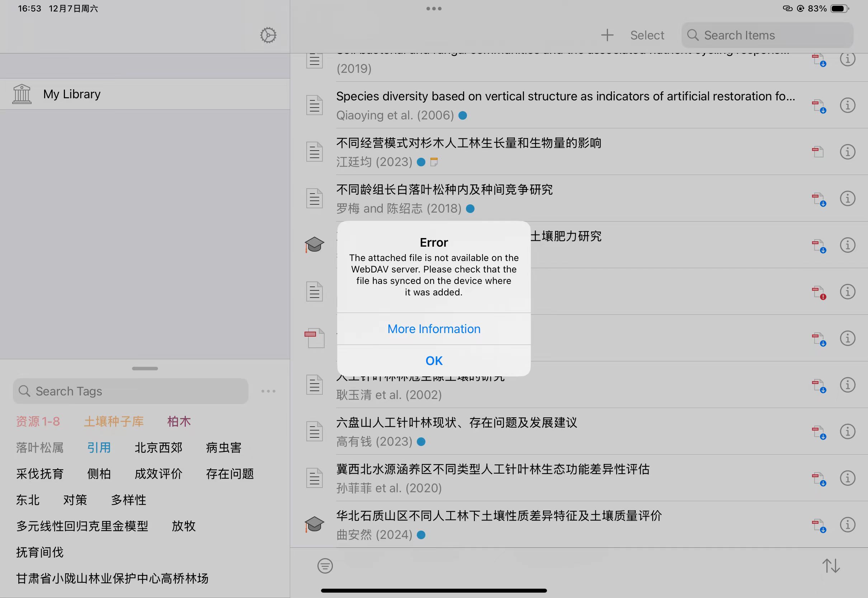Click More Information in error dialog
This screenshot has height=598, width=868.
(434, 329)
